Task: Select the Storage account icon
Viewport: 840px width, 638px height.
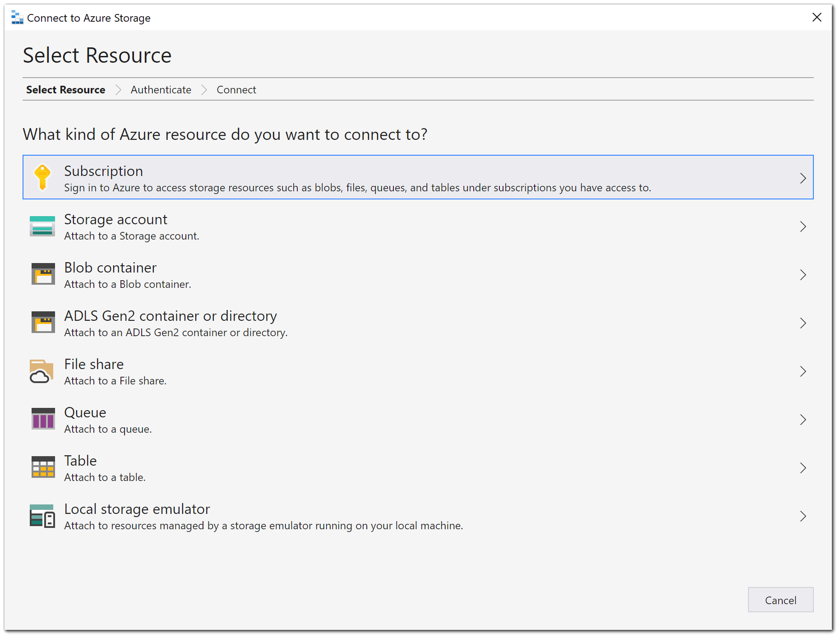Action: click(x=42, y=226)
